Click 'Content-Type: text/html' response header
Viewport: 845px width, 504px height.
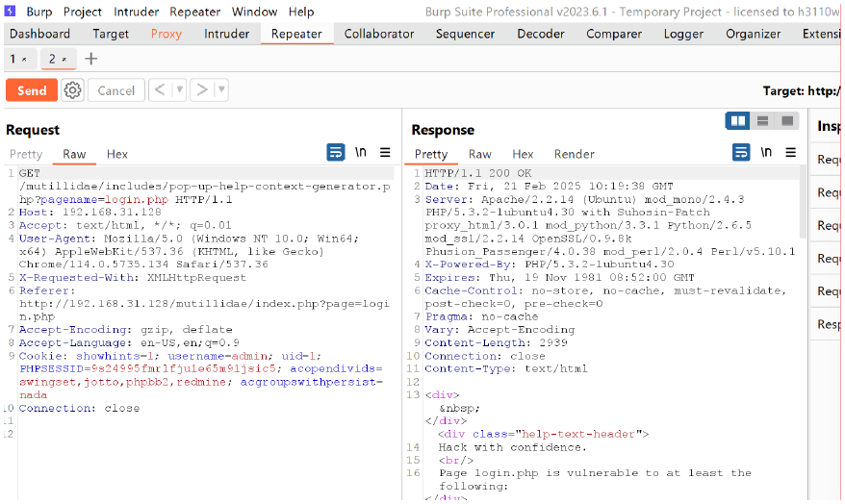pos(506,368)
